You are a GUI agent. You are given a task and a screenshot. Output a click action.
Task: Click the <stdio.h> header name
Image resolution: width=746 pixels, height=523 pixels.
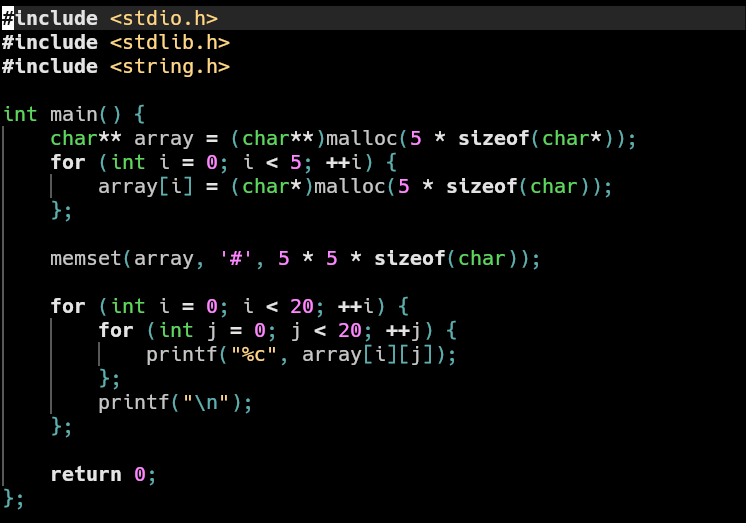point(164,18)
